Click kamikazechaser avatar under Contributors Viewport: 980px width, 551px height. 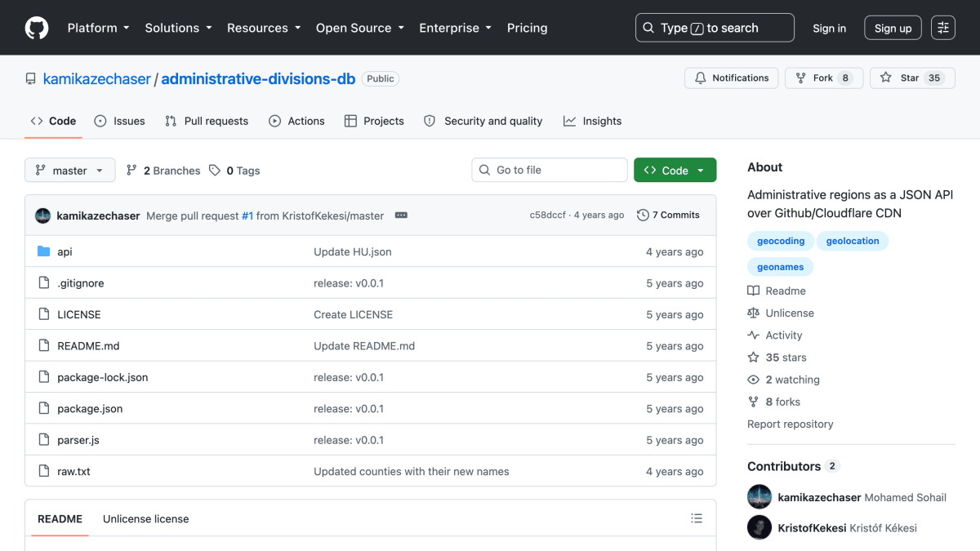(x=759, y=497)
